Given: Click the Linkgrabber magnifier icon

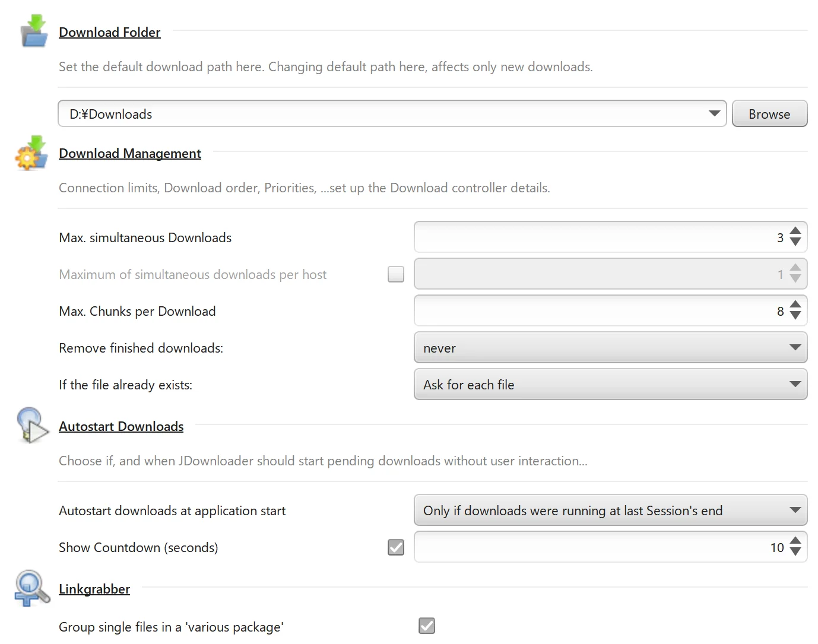Looking at the screenshot, I should (x=31, y=591).
